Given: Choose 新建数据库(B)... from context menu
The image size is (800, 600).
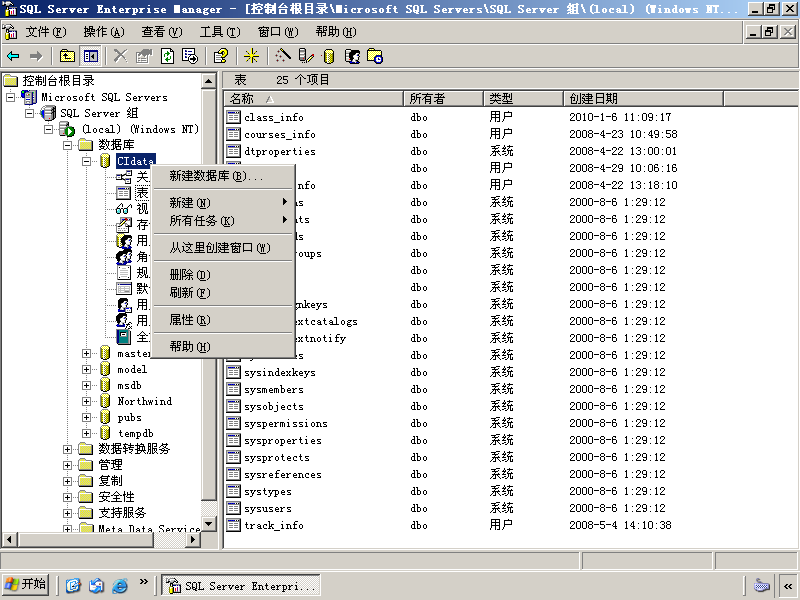Looking at the screenshot, I should coord(223,176).
